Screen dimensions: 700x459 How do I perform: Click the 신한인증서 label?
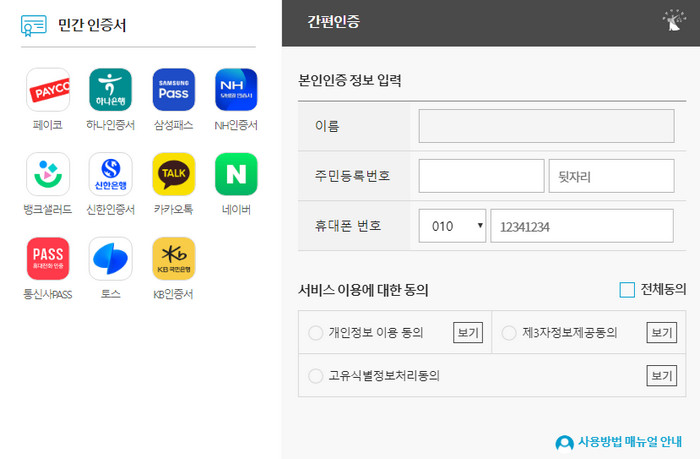click(x=110, y=209)
